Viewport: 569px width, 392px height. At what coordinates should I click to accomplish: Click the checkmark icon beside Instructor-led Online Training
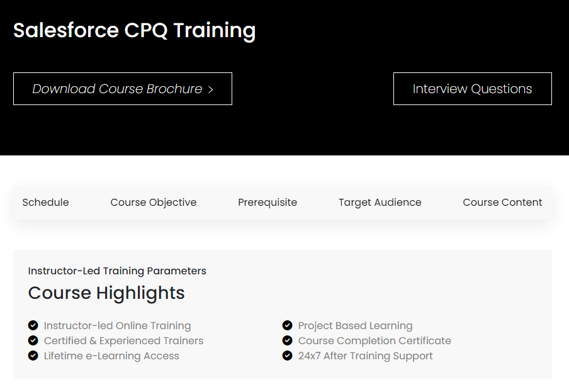pyautogui.click(x=33, y=325)
